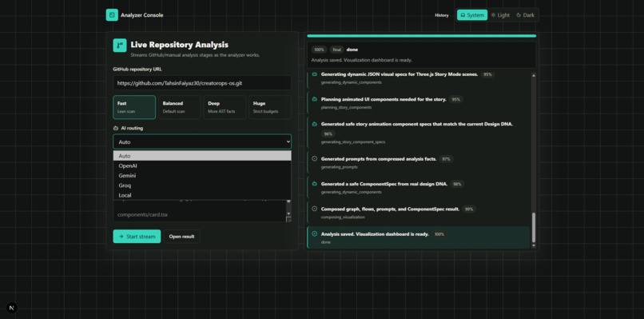Select the Balanced default scan mode

tap(180, 107)
